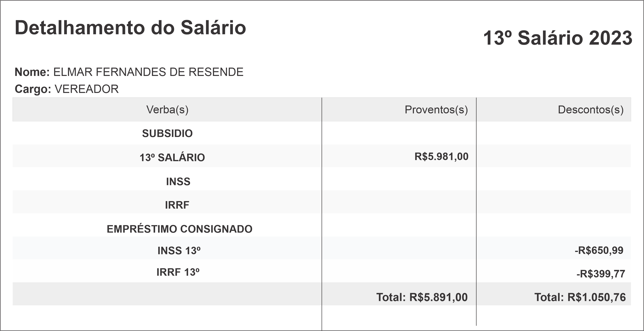Click the plain INSS row label

pyautogui.click(x=178, y=182)
